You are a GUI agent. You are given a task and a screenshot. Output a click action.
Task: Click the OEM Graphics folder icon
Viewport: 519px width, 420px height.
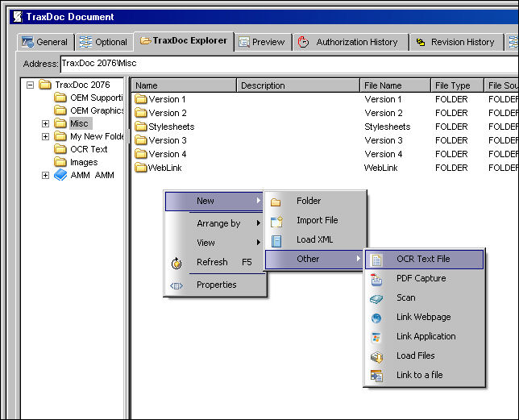[x=60, y=110]
